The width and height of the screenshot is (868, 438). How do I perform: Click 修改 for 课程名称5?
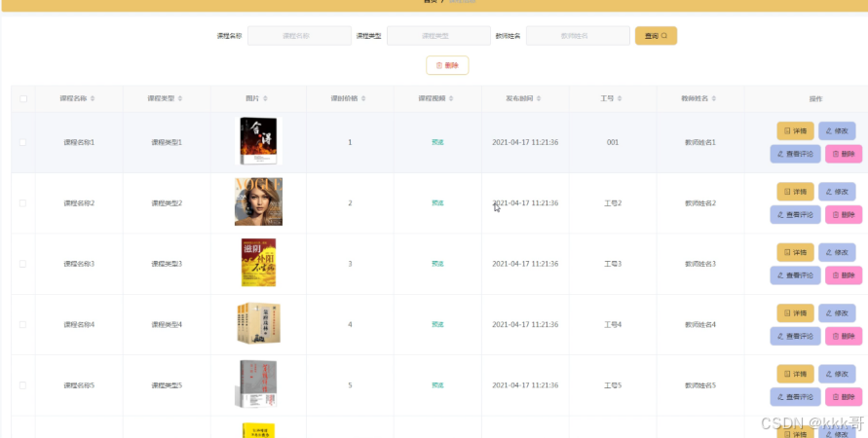(837, 375)
